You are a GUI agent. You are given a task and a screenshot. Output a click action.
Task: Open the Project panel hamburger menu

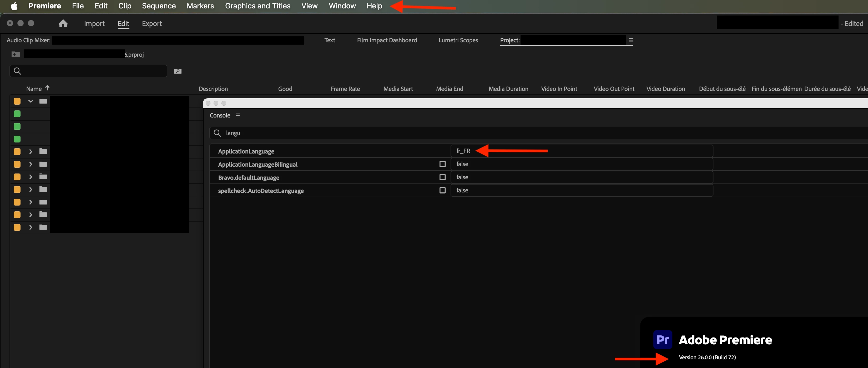[631, 40]
